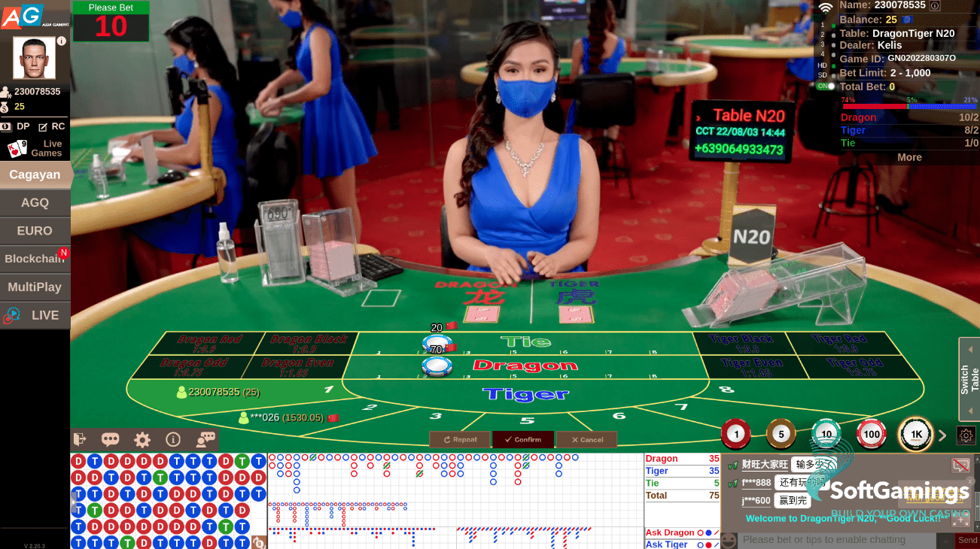Bet on Tie area
The height and width of the screenshot is (549, 980).
[x=525, y=342]
